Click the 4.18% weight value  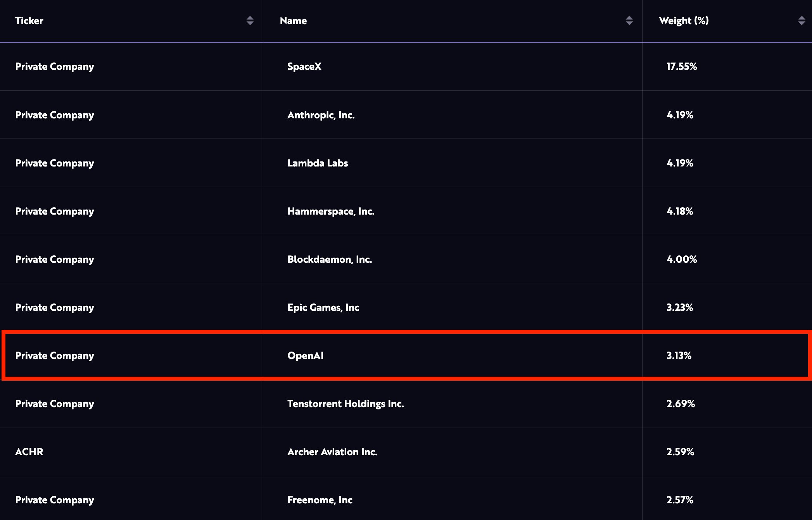click(x=680, y=211)
